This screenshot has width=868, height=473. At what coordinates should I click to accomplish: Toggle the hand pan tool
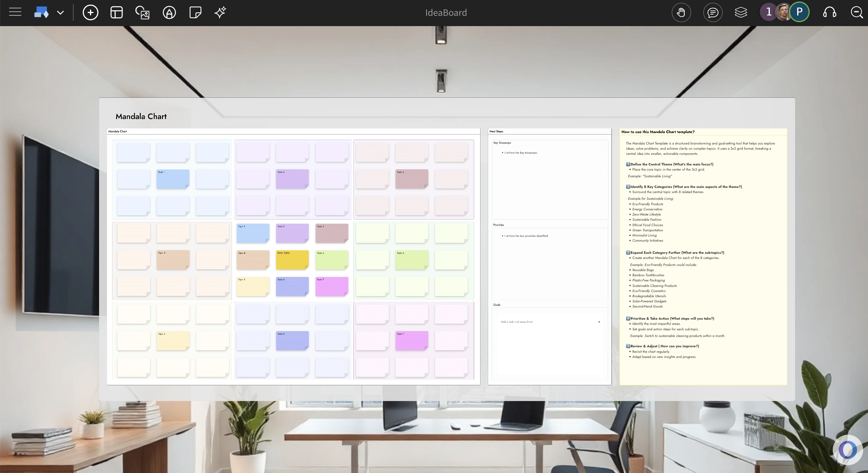[681, 12]
